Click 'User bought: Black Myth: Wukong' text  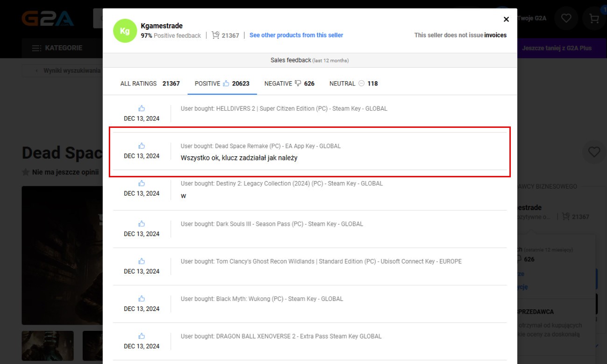(262, 299)
